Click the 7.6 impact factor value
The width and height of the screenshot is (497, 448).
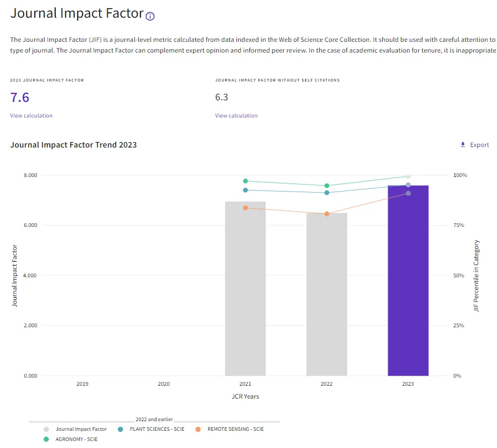point(20,98)
